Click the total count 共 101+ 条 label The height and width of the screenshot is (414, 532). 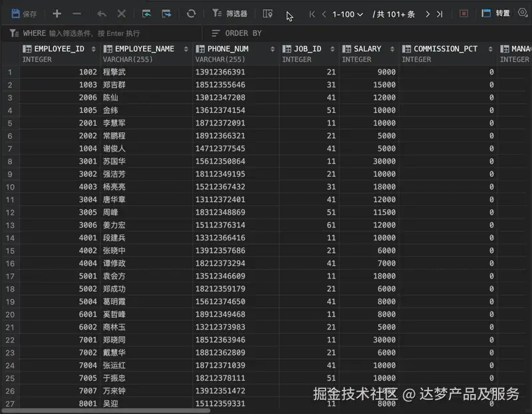tap(394, 14)
